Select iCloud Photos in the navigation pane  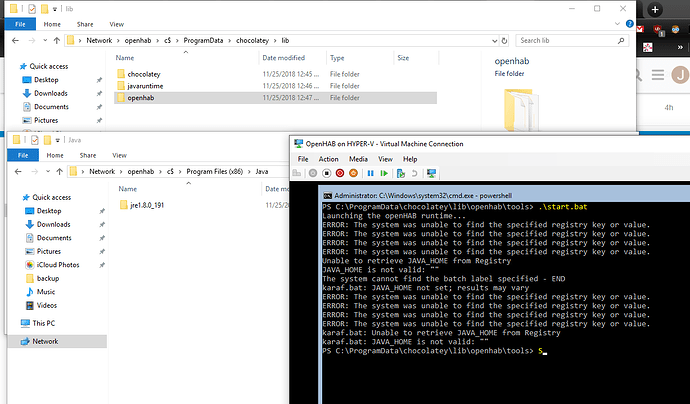click(x=55, y=264)
